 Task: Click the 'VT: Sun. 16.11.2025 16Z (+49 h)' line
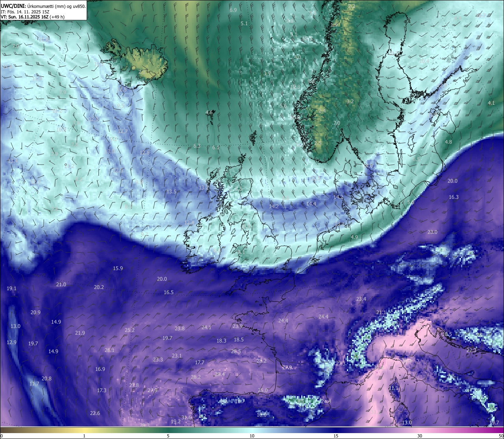coord(33,17)
